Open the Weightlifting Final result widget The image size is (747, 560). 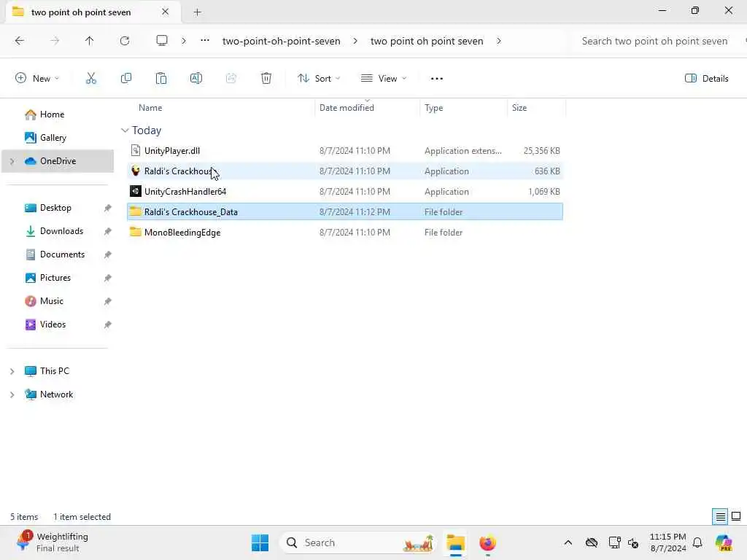[x=53, y=542]
